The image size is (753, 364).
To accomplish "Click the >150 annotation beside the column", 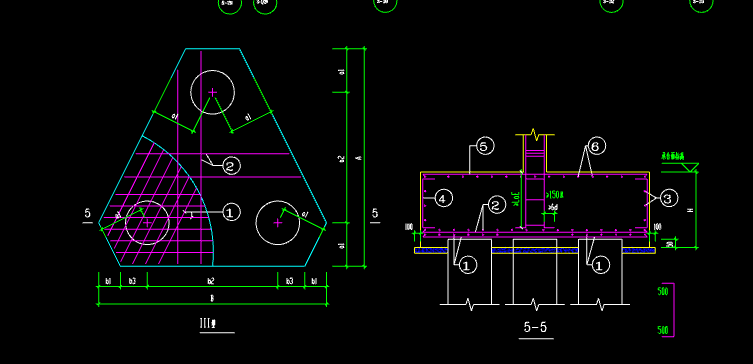I will (x=555, y=195).
